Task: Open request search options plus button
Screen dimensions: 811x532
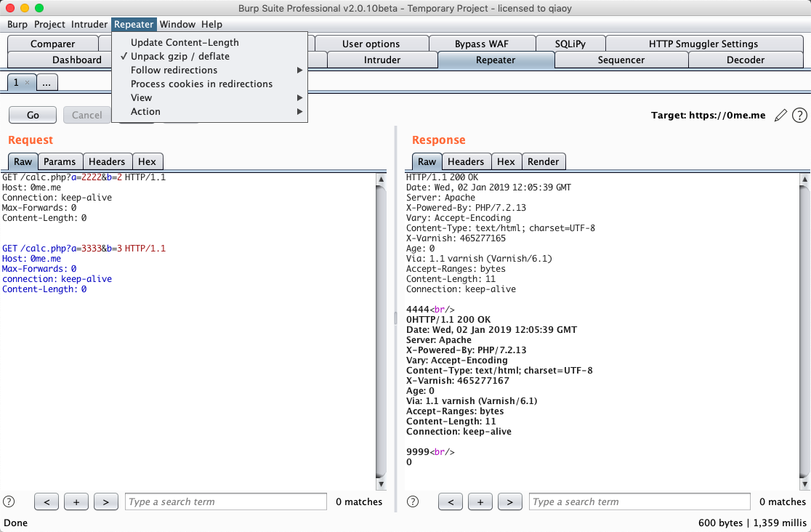Action: tap(76, 501)
